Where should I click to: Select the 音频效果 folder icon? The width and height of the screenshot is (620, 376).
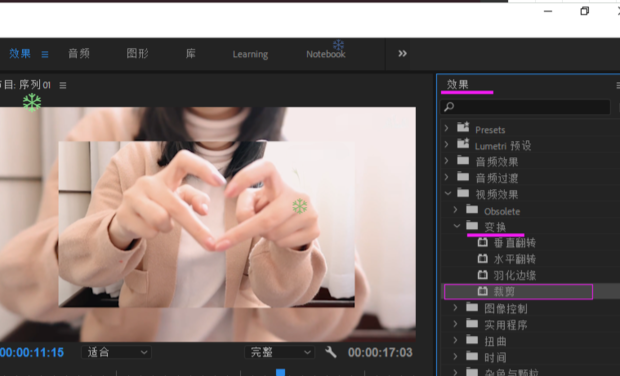[x=463, y=160]
